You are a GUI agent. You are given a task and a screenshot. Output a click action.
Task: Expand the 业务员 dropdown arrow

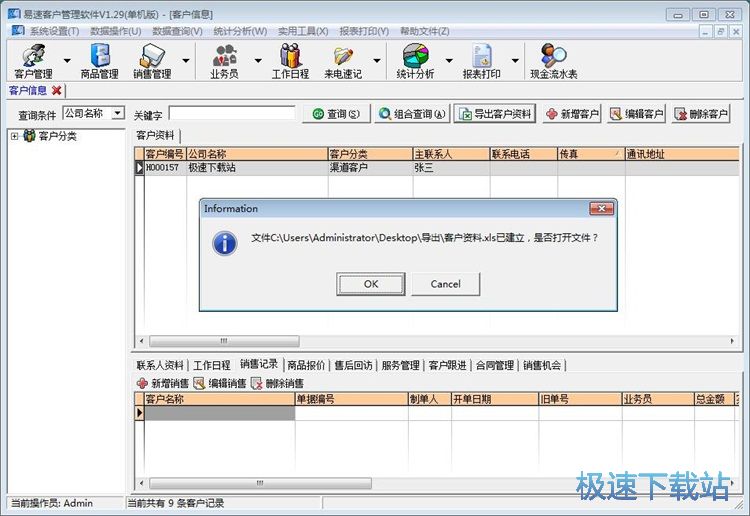[258, 61]
